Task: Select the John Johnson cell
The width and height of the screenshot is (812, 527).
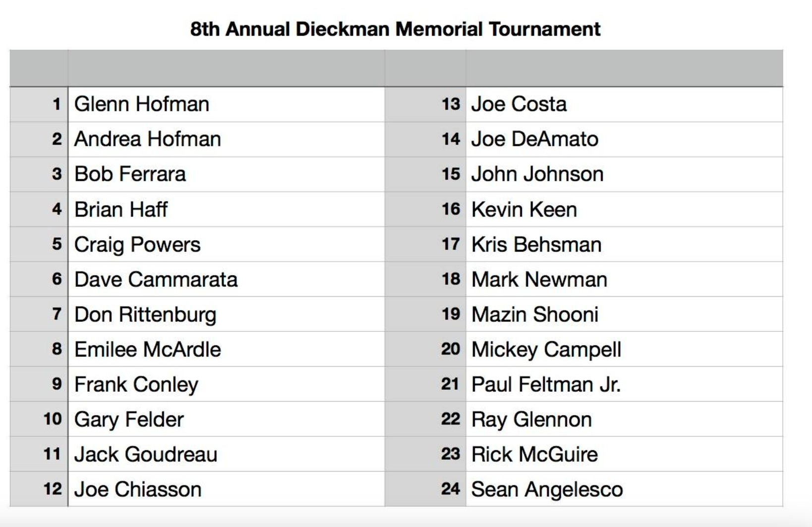Action: (x=625, y=174)
